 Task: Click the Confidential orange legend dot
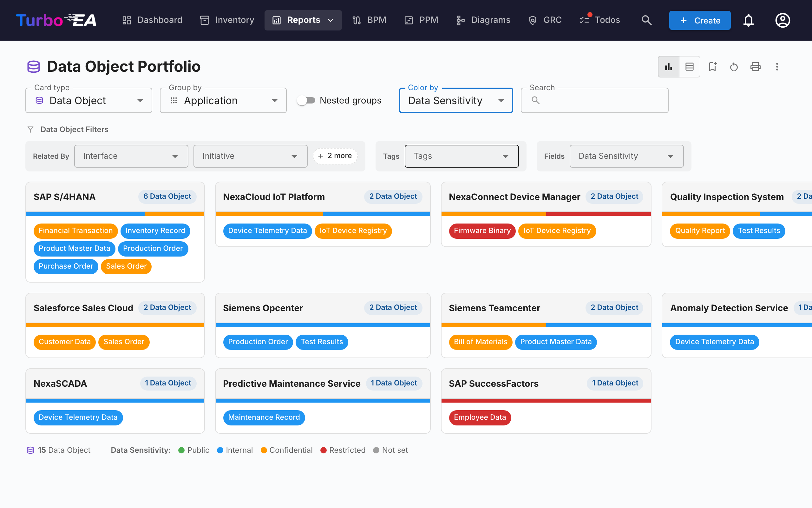click(264, 450)
